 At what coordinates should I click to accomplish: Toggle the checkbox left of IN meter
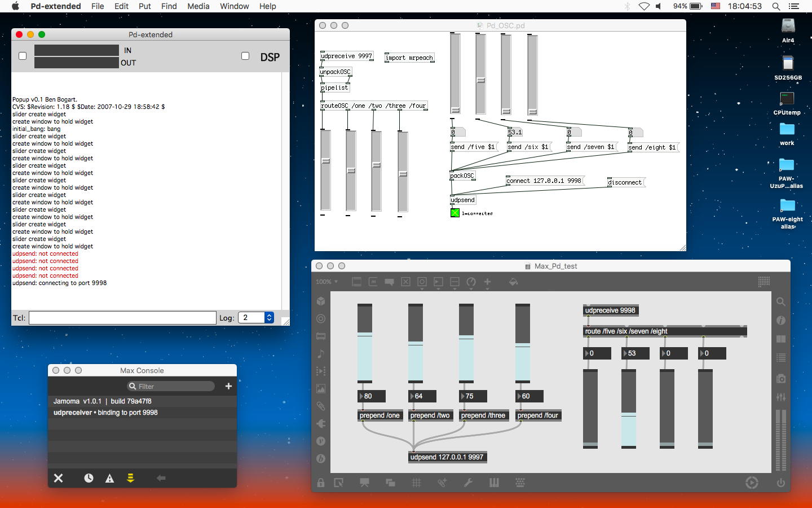(x=23, y=56)
